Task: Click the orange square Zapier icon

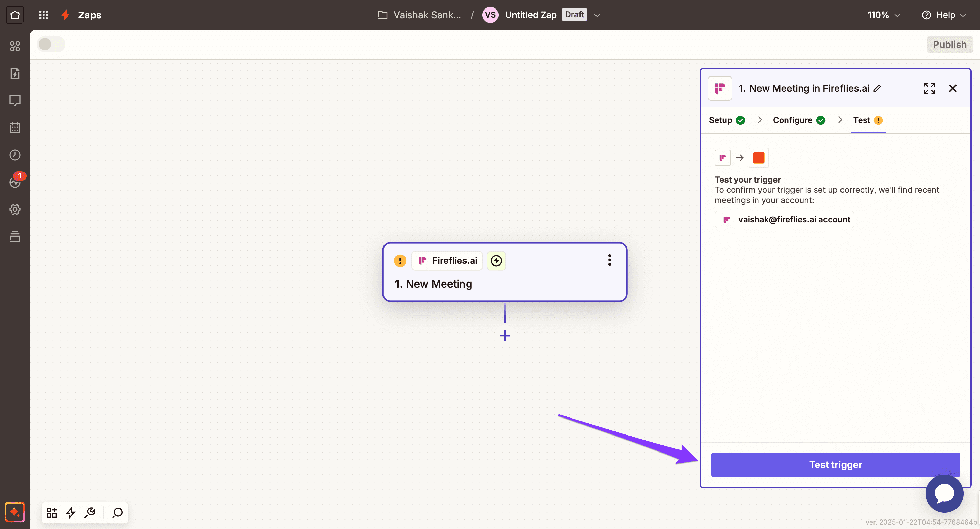Action: [x=758, y=158]
